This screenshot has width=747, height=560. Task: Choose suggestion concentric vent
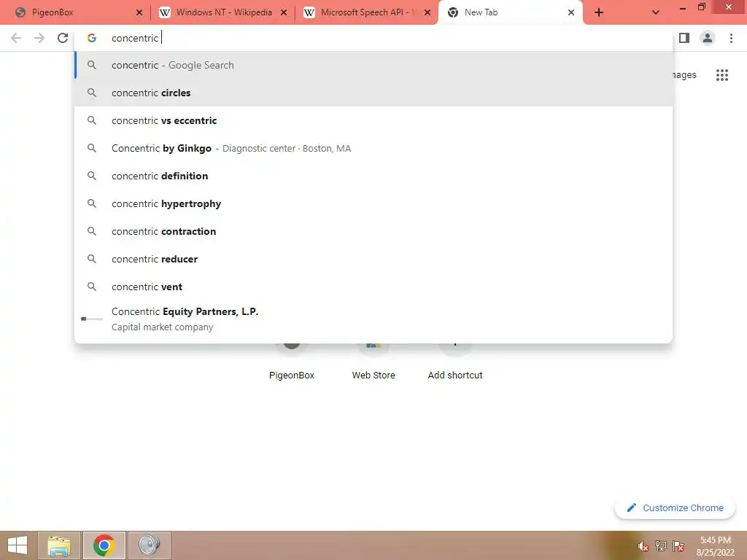[x=373, y=287]
